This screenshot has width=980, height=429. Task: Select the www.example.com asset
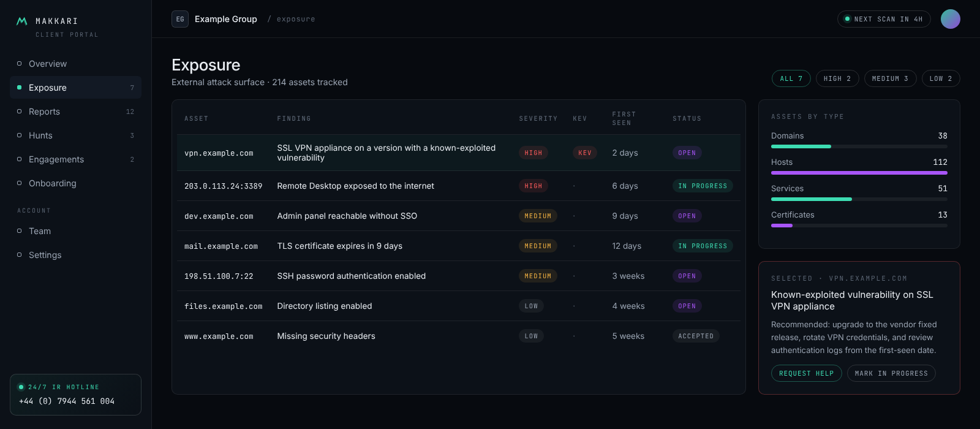tap(219, 336)
